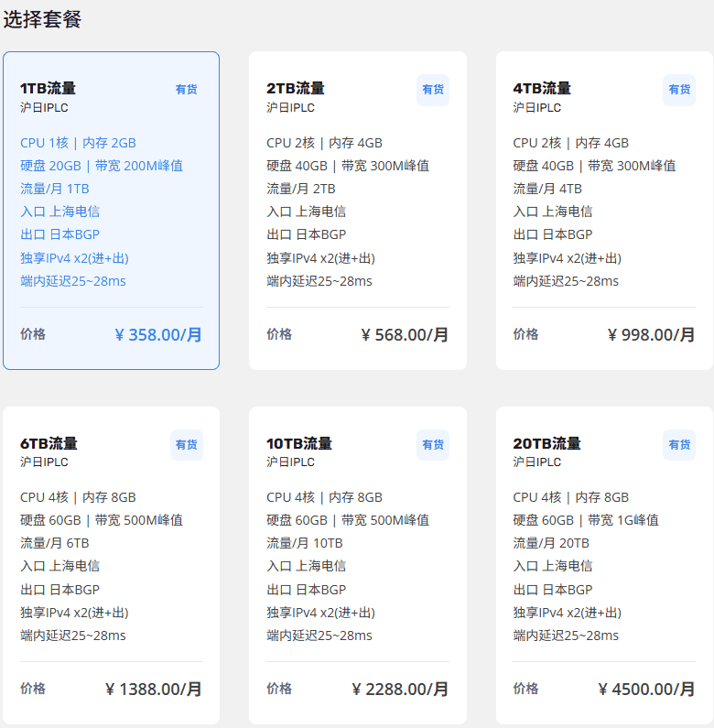This screenshot has height=728, width=714.
Task: Click the 选择套餐 heading
Action: tap(42, 19)
